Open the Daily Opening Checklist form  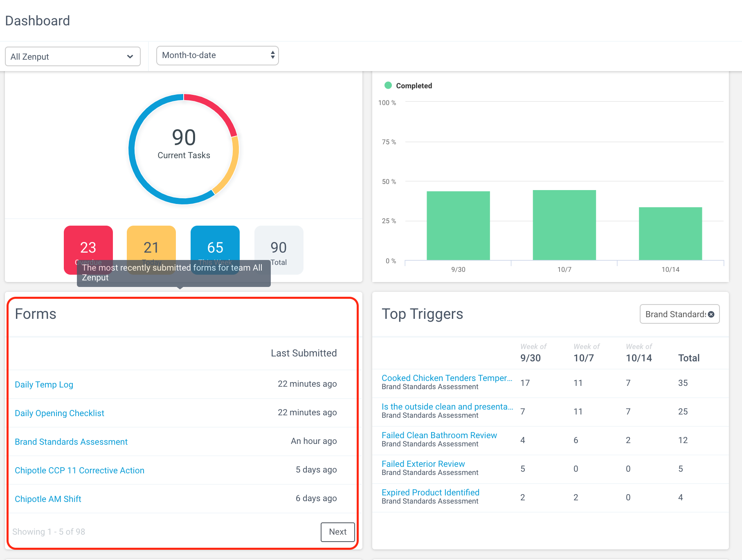pos(59,413)
